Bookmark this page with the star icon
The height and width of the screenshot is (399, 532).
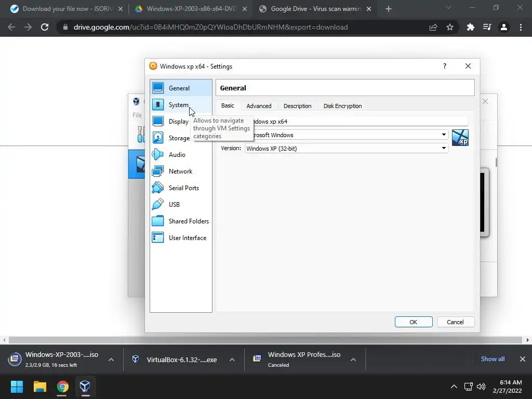(x=450, y=27)
